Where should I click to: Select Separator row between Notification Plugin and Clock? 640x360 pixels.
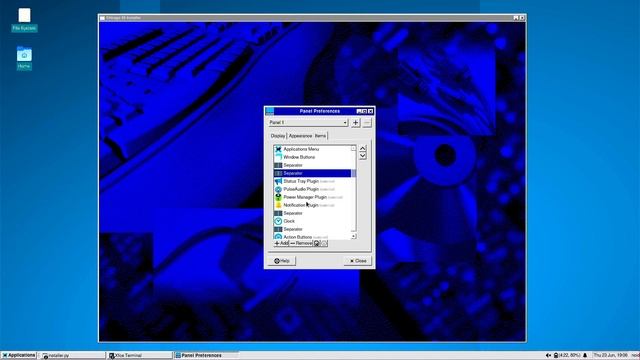pos(312,213)
